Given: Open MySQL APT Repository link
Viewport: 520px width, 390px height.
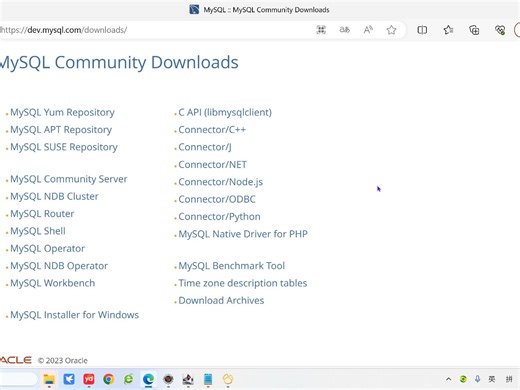Looking at the screenshot, I should [61, 130].
